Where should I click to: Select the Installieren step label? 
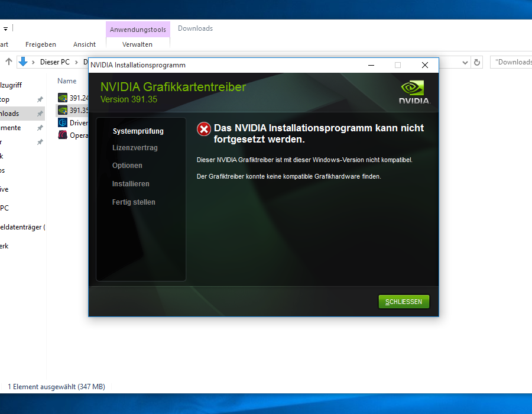[131, 184]
